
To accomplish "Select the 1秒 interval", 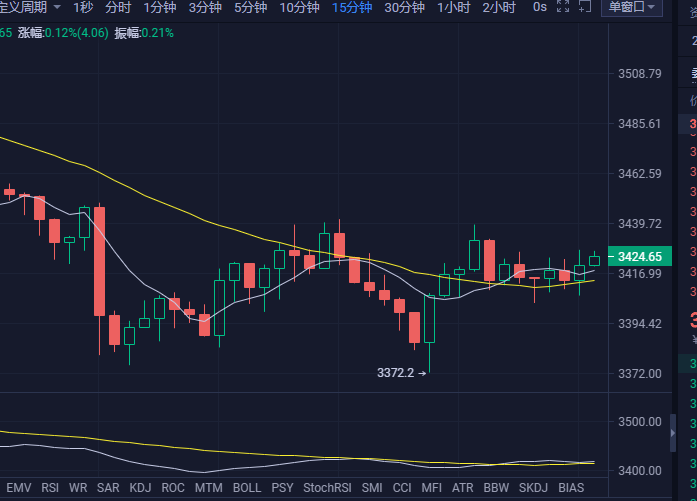I will 83,8.
